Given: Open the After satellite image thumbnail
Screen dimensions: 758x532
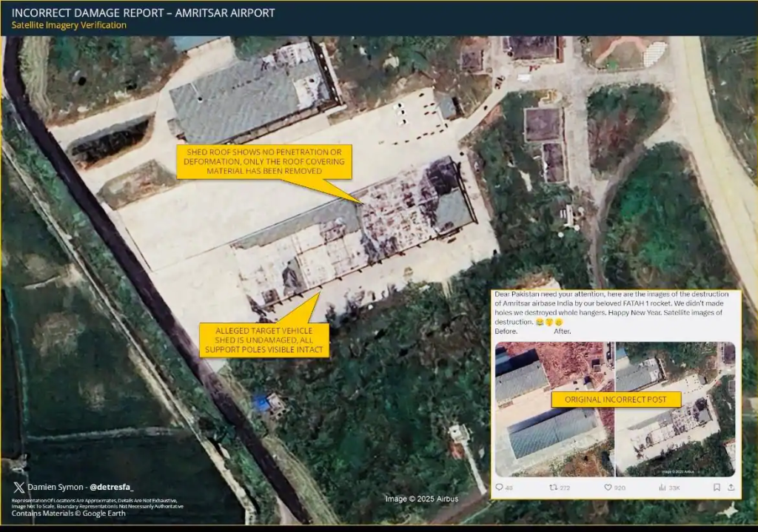Looking at the screenshot, I should 674,409.
